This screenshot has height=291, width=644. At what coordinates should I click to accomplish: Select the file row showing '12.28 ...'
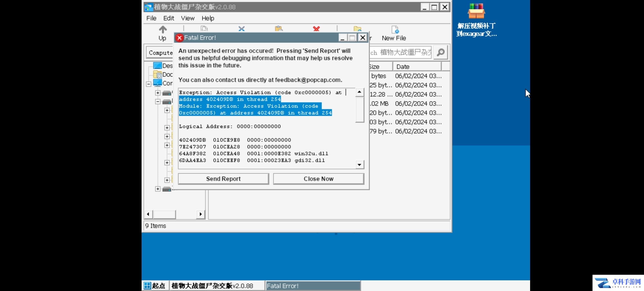pyautogui.click(x=406, y=94)
